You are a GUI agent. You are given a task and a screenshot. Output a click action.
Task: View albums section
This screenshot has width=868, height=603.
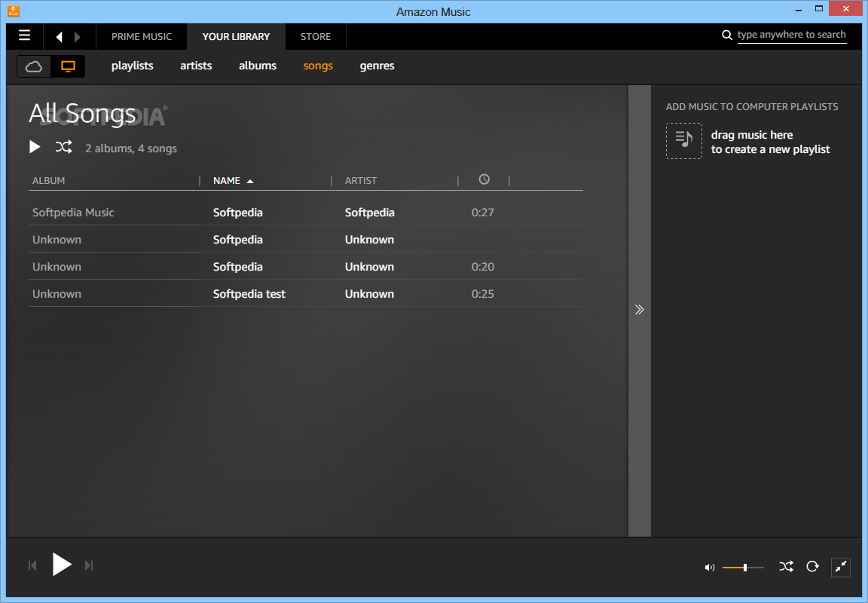coord(258,66)
